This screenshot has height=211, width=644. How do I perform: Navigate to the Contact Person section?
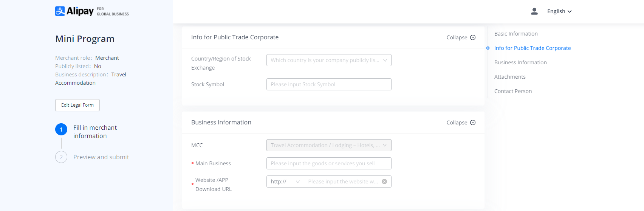click(x=513, y=91)
